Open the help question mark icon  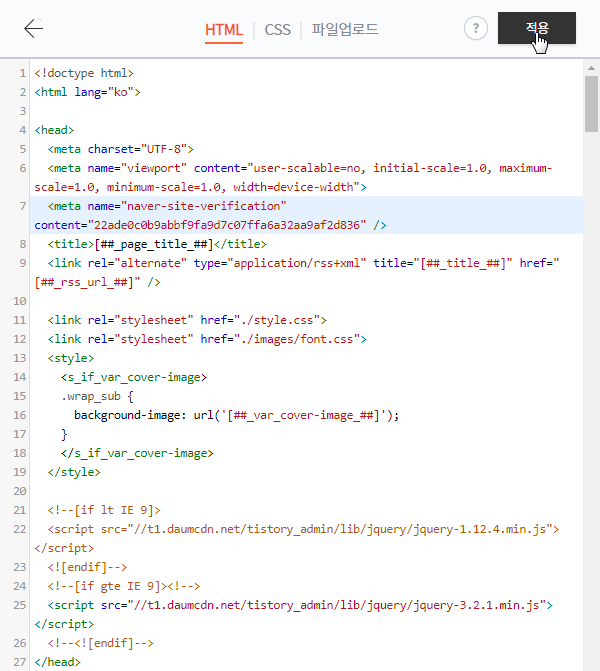(x=475, y=28)
